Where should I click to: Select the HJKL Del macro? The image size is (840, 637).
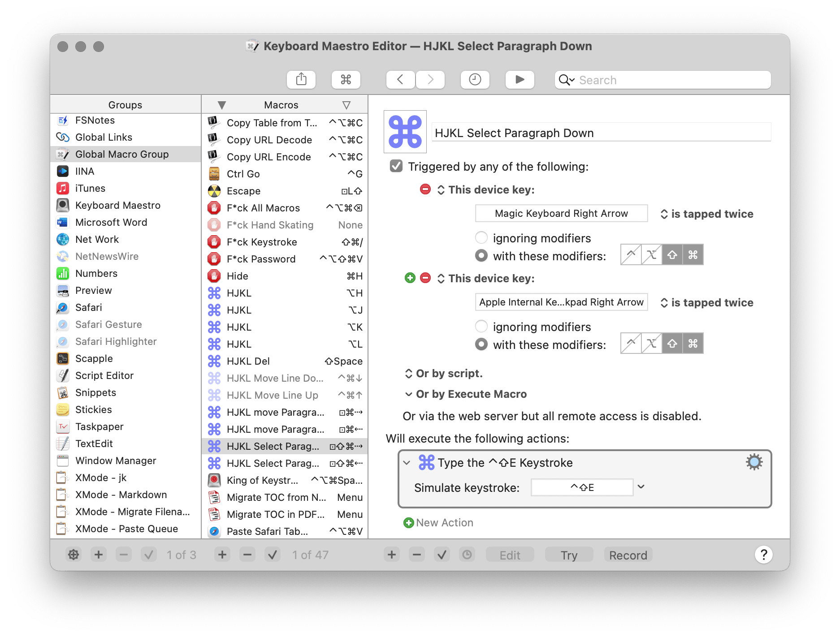tap(285, 361)
